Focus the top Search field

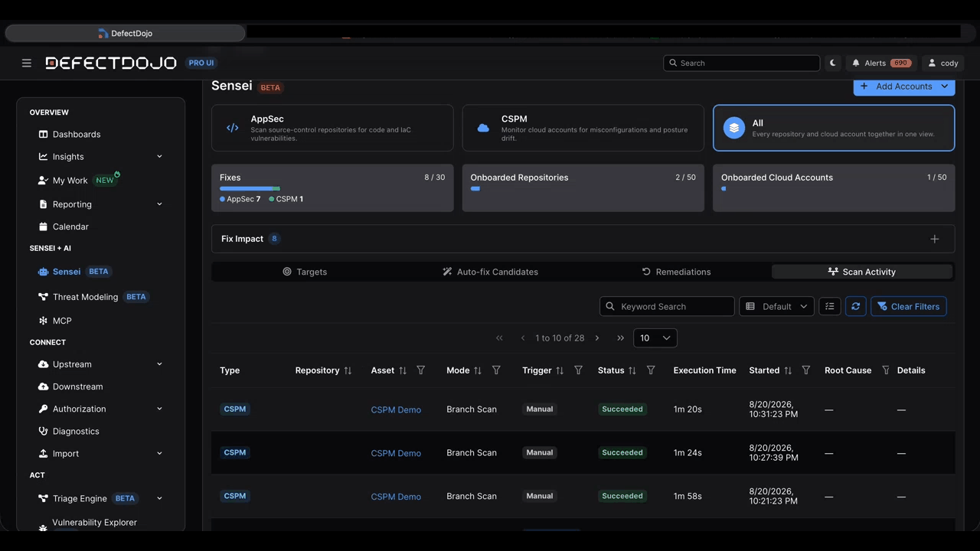point(741,63)
